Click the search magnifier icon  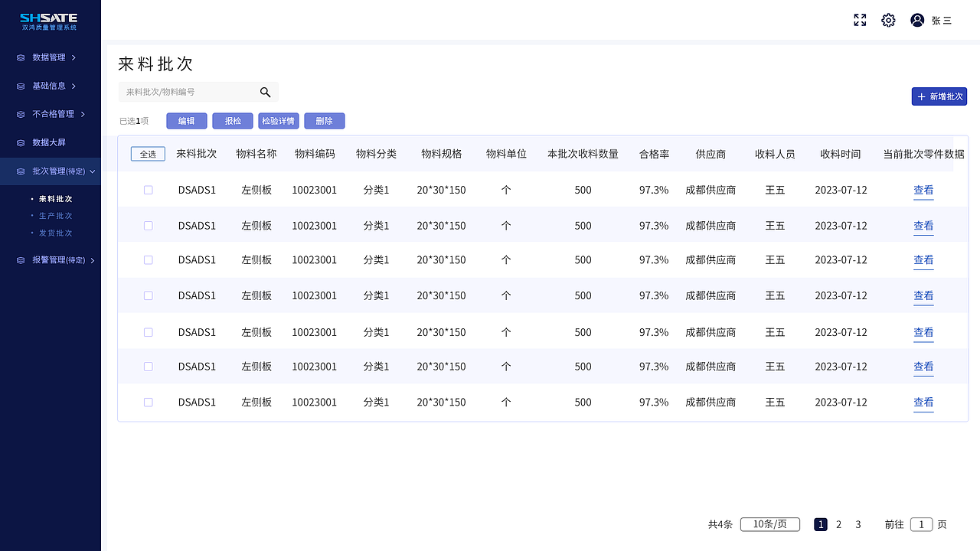266,92
